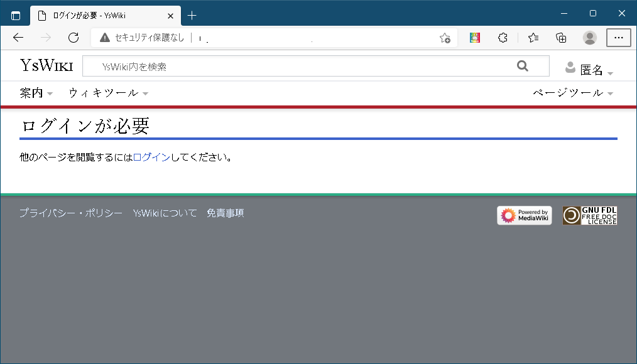Click the 匿名 user silhouette icon

click(570, 67)
